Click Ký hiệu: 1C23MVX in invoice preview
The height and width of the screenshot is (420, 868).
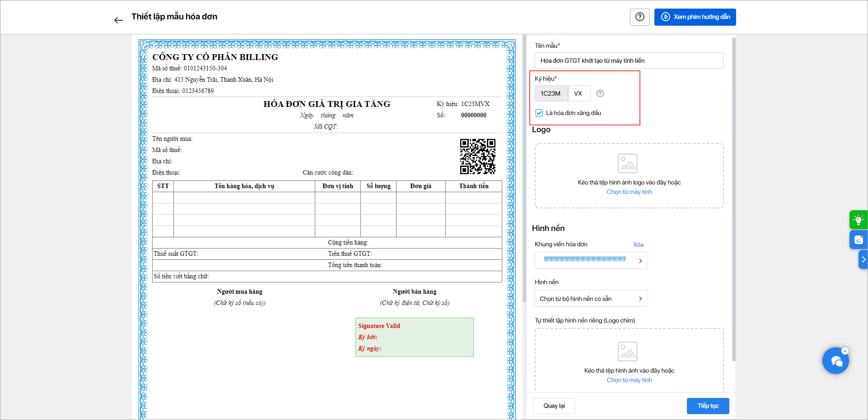pyautogui.click(x=463, y=104)
